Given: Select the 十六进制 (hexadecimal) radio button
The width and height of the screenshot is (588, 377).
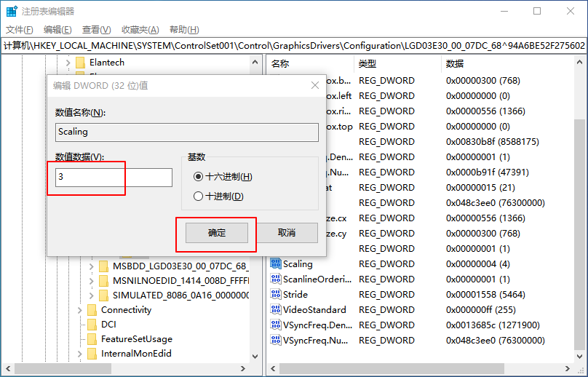Looking at the screenshot, I should [198, 177].
